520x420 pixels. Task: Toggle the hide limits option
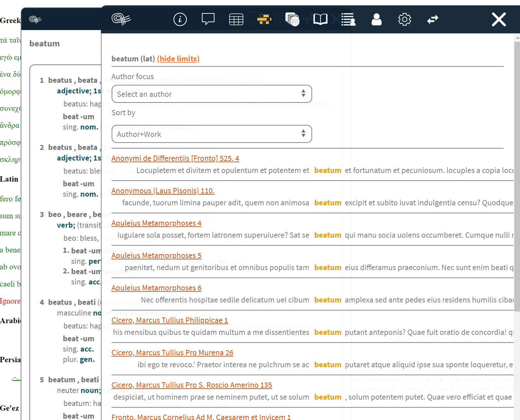pyautogui.click(x=178, y=59)
